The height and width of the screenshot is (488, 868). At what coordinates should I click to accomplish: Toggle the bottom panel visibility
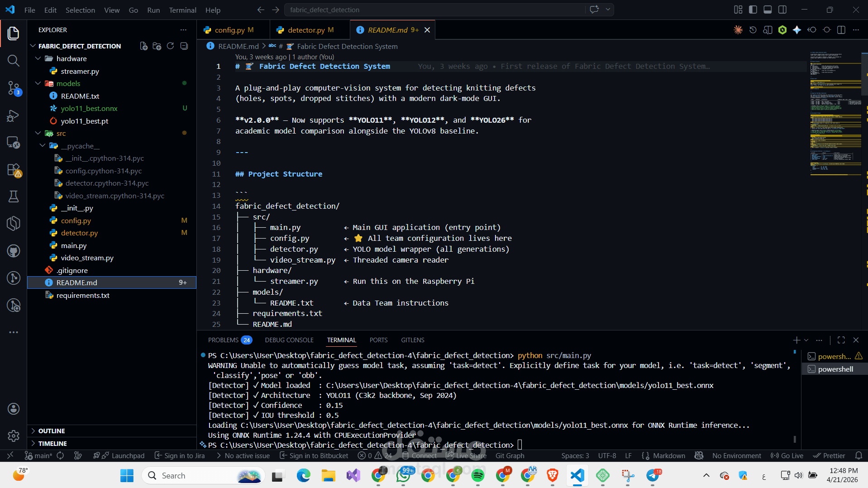768,10
